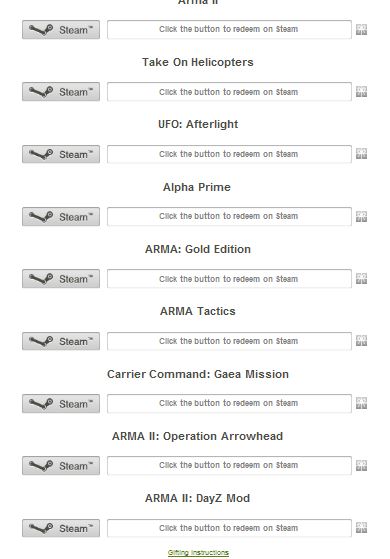Click Steam button for ARMA II: DayZ Mod
This screenshot has height=559, width=390.
(61, 528)
